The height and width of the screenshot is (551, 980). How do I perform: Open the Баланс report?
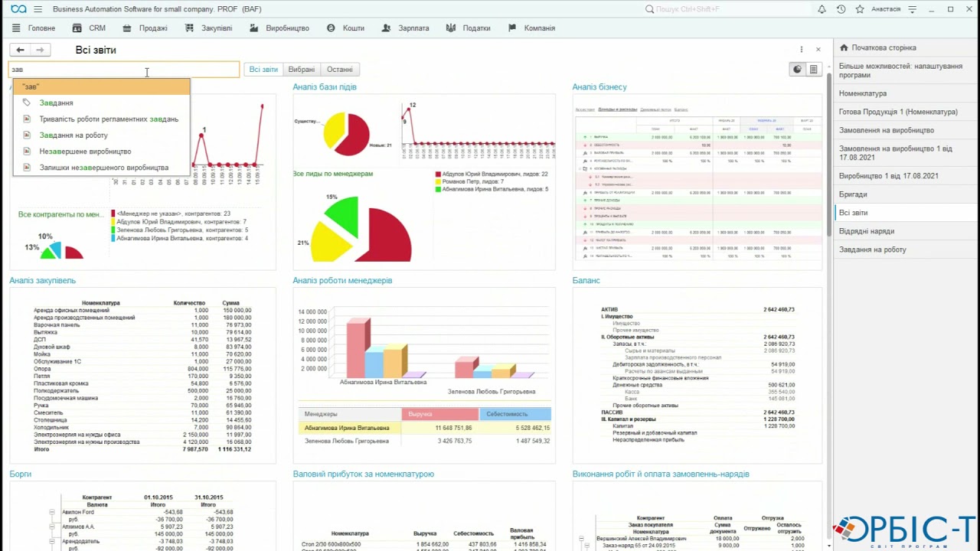586,281
